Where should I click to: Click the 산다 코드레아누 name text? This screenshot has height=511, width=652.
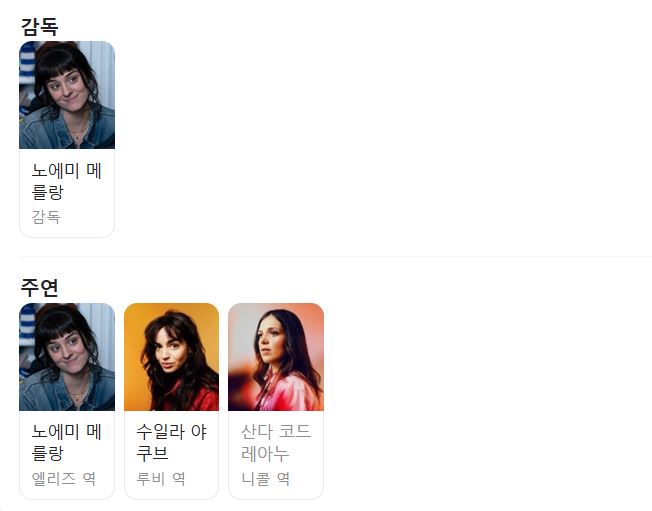pos(276,442)
